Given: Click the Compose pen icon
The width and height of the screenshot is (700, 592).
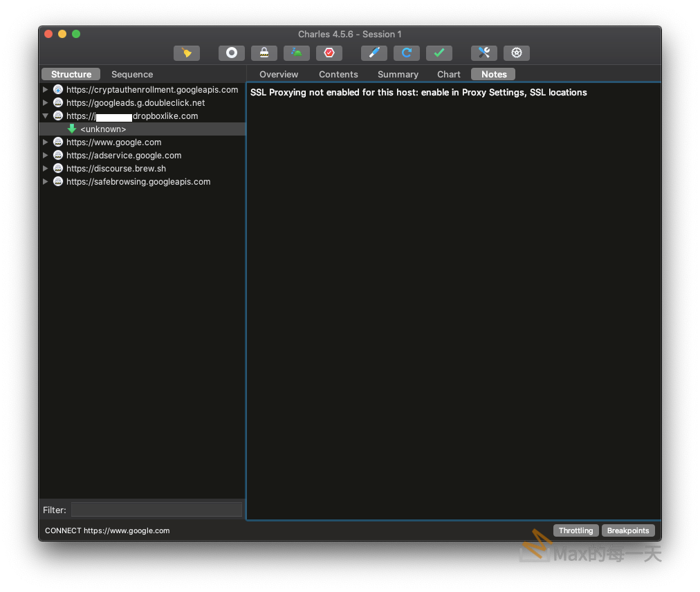Looking at the screenshot, I should point(374,53).
